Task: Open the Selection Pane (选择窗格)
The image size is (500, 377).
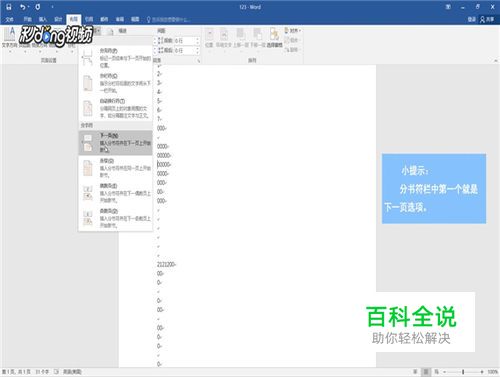Action: click(274, 38)
